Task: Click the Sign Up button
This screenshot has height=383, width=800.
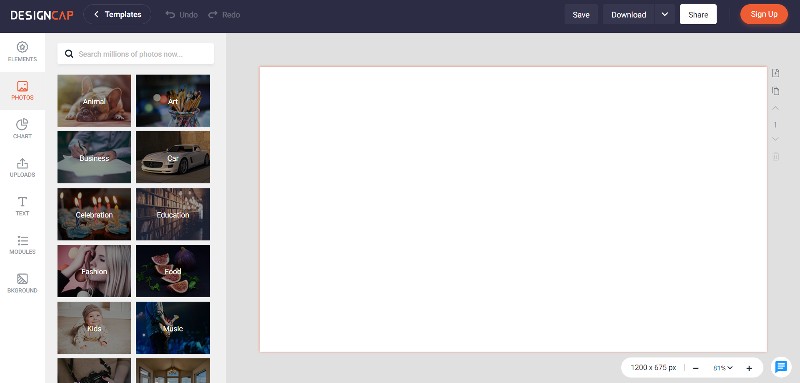Action: (764, 14)
